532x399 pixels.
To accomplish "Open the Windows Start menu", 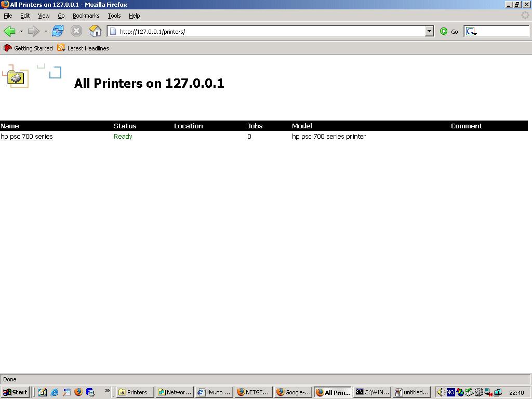I will point(15,392).
